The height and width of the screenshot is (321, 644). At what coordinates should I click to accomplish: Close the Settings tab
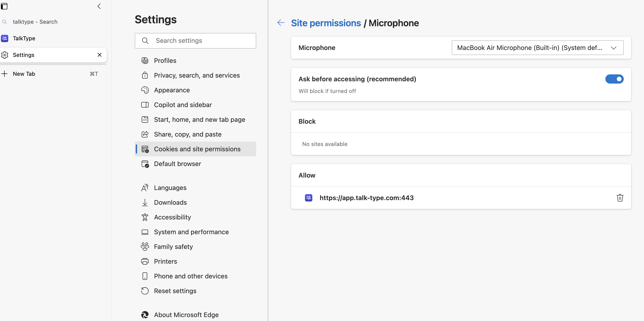pos(100,55)
